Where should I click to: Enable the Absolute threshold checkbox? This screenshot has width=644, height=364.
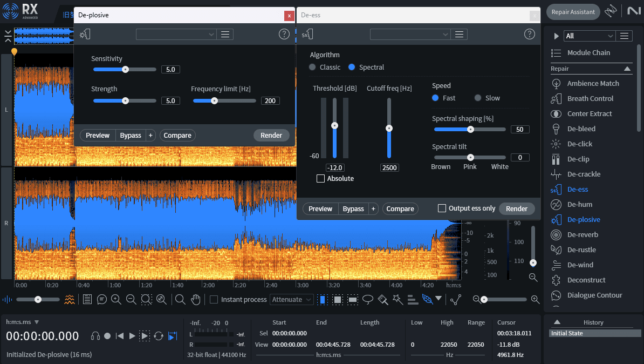(x=321, y=179)
